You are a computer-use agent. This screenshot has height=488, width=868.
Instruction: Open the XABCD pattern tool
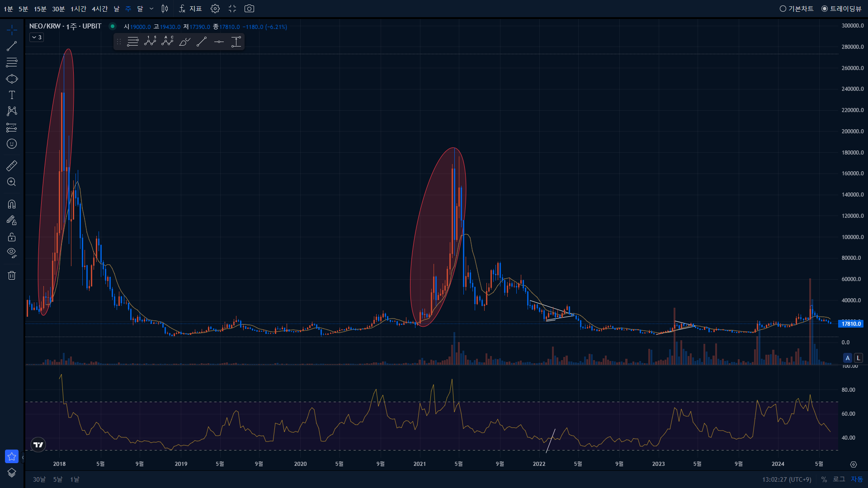[12, 111]
